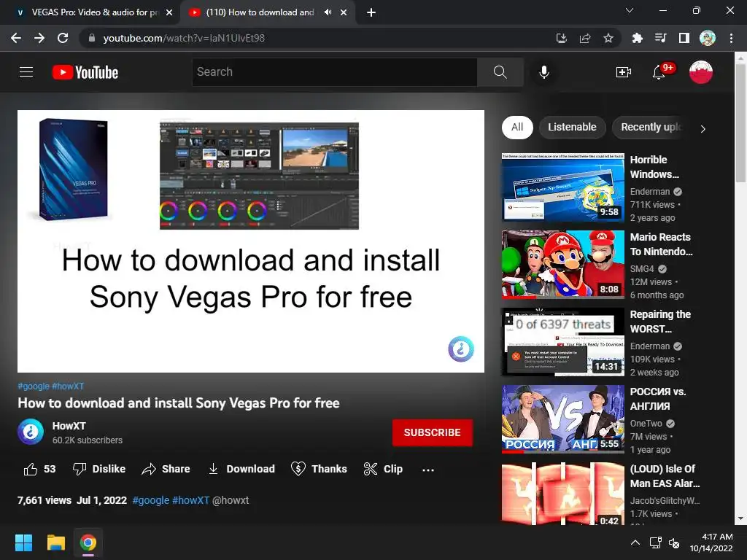Image resolution: width=747 pixels, height=560 pixels.
Task: Open Horrible Windows video thumbnail
Action: (x=562, y=187)
